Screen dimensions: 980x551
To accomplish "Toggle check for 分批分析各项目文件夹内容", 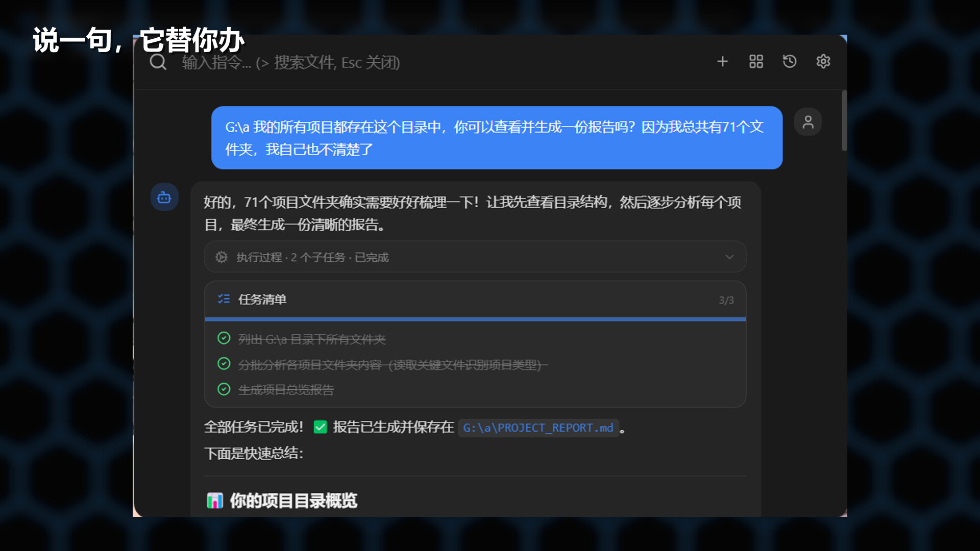I will [224, 364].
